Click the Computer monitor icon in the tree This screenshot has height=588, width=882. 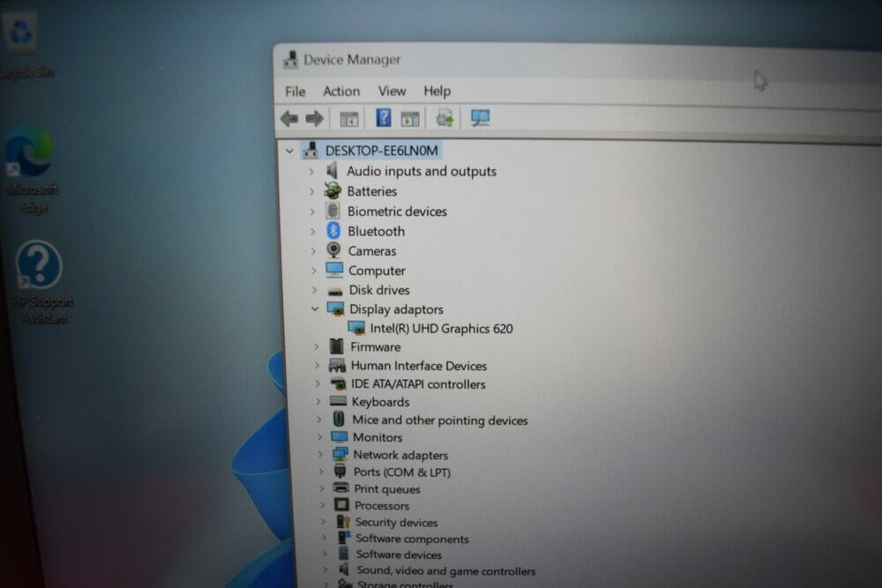coord(334,270)
